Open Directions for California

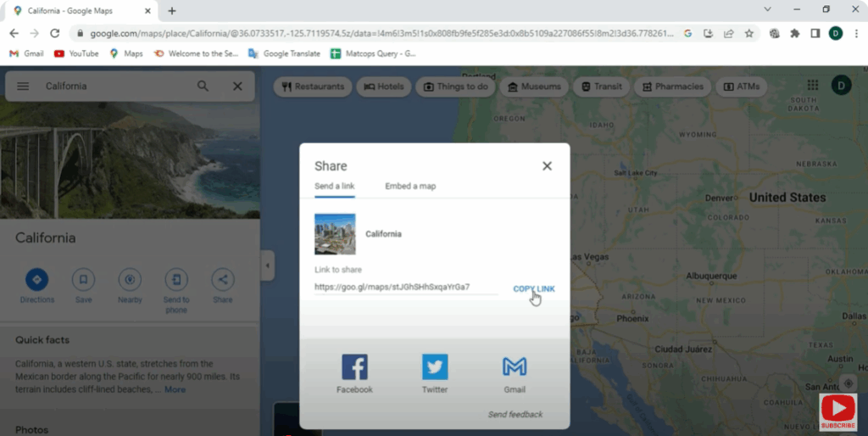(37, 280)
